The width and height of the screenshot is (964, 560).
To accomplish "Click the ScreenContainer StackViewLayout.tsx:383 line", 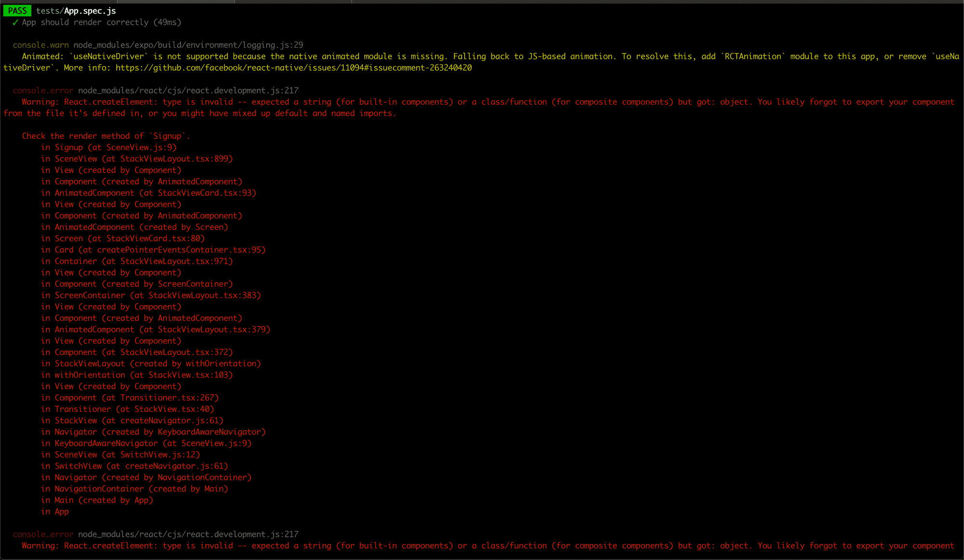I will (150, 295).
